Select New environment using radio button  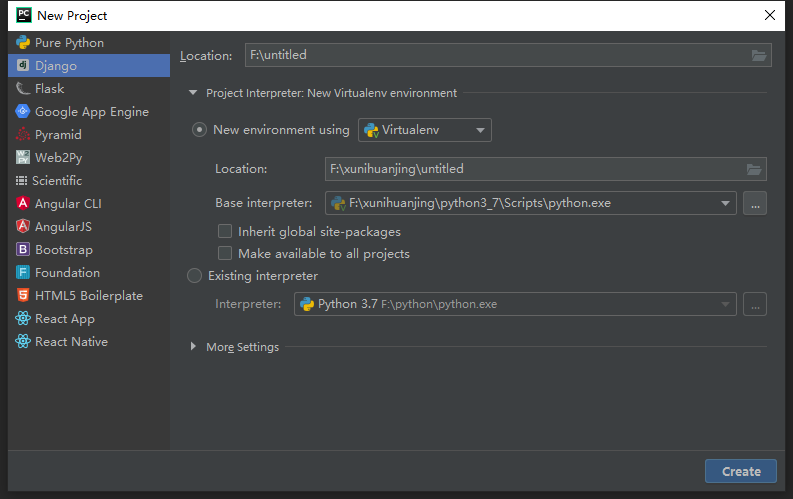[199, 130]
